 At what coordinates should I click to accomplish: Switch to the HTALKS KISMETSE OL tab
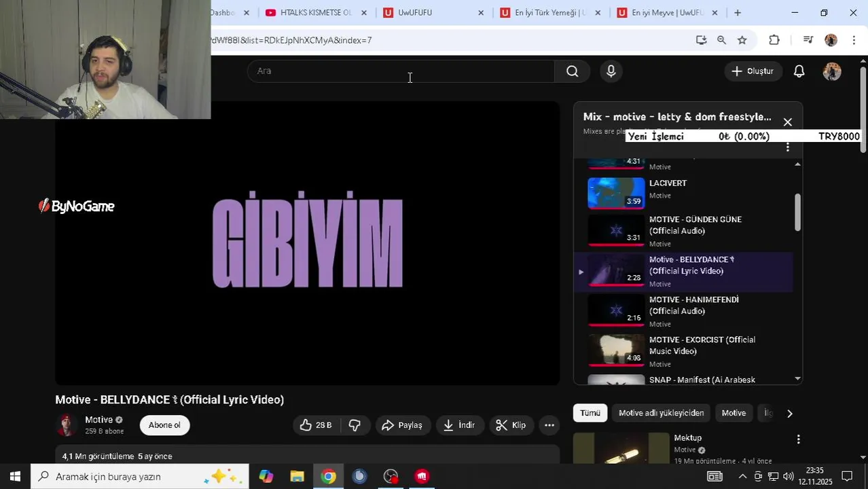[316, 13]
